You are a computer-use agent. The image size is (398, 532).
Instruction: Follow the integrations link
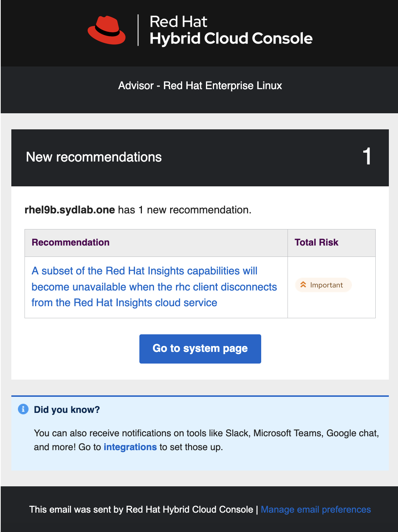pyautogui.click(x=130, y=447)
